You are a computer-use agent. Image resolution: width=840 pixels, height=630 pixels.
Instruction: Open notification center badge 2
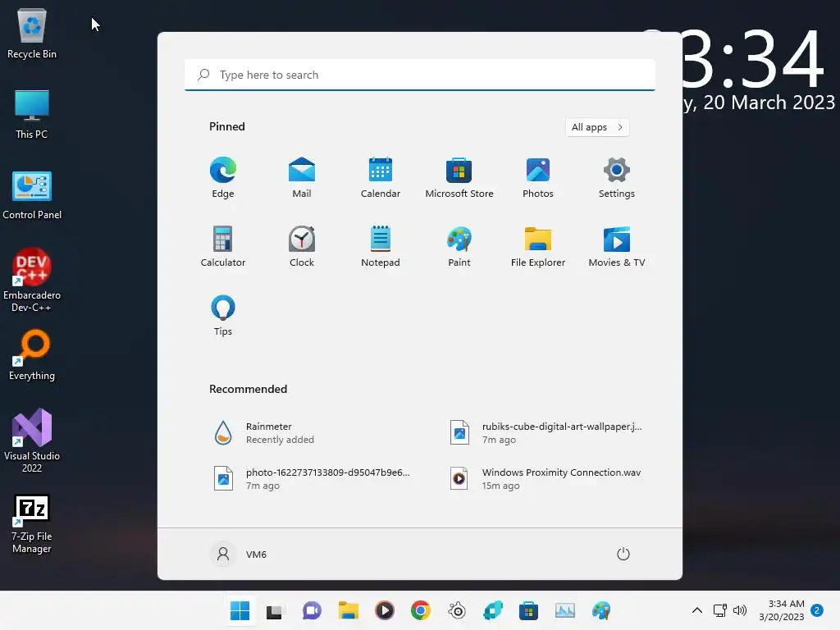pyautogui.click(x=817, y=610)
